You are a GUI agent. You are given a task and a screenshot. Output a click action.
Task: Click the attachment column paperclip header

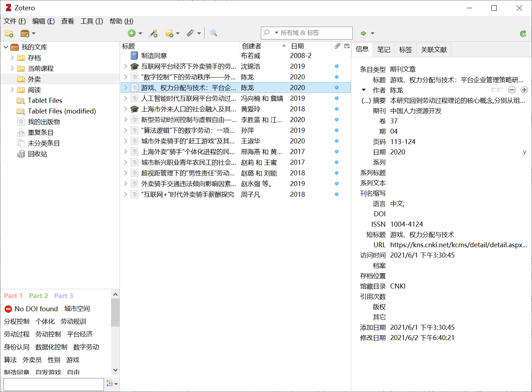point(337,46)
